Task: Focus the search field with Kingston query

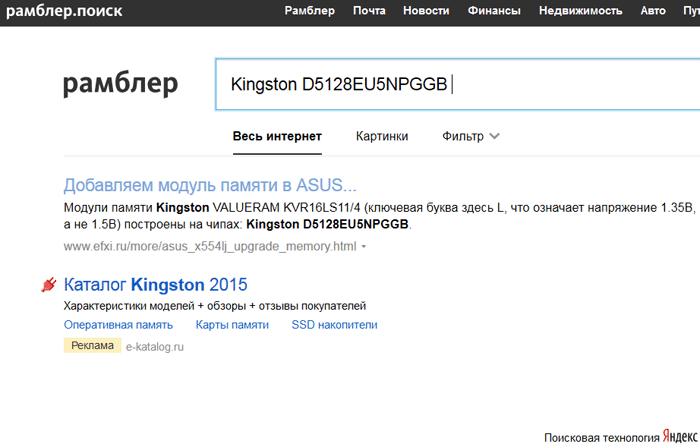Action: (458, 84)
